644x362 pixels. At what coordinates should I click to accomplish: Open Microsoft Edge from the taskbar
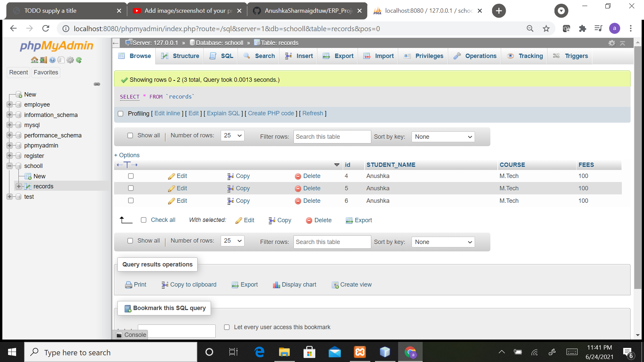(x=259, y=352)
